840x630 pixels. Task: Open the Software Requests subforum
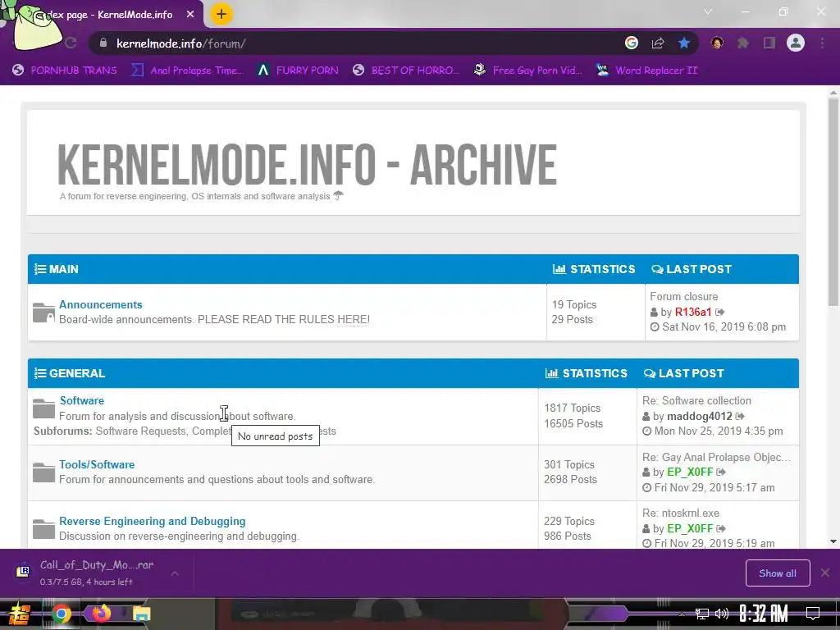coord(140,431)
